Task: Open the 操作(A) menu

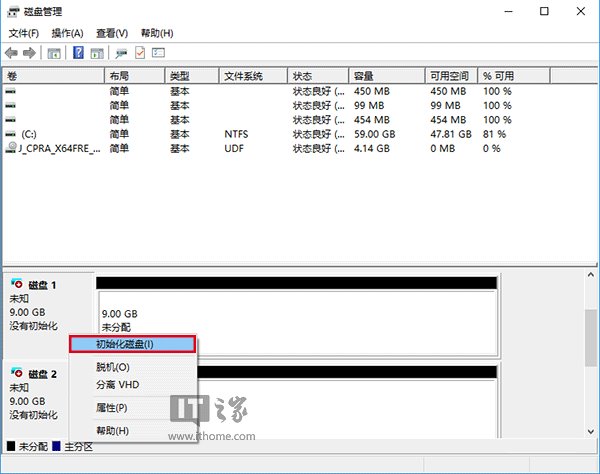Action: 67,33
